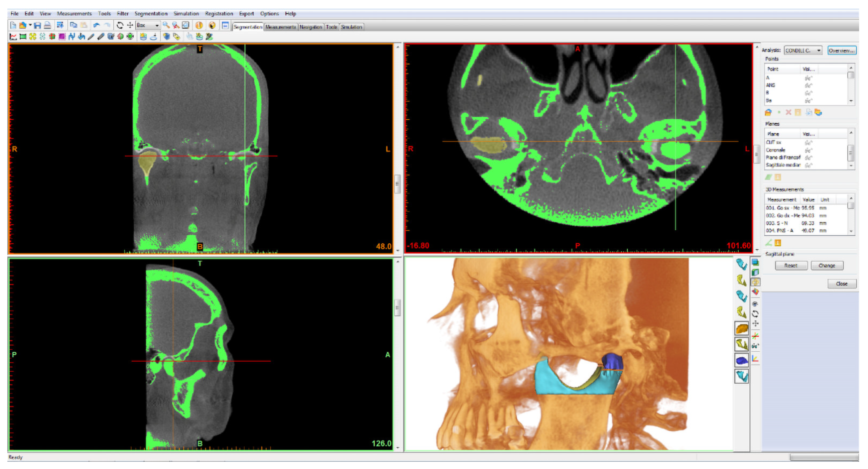Viewport: 868px width, 469px height.
Task: Click the blue condyle object thumbnail
Action: click(742, 361)
